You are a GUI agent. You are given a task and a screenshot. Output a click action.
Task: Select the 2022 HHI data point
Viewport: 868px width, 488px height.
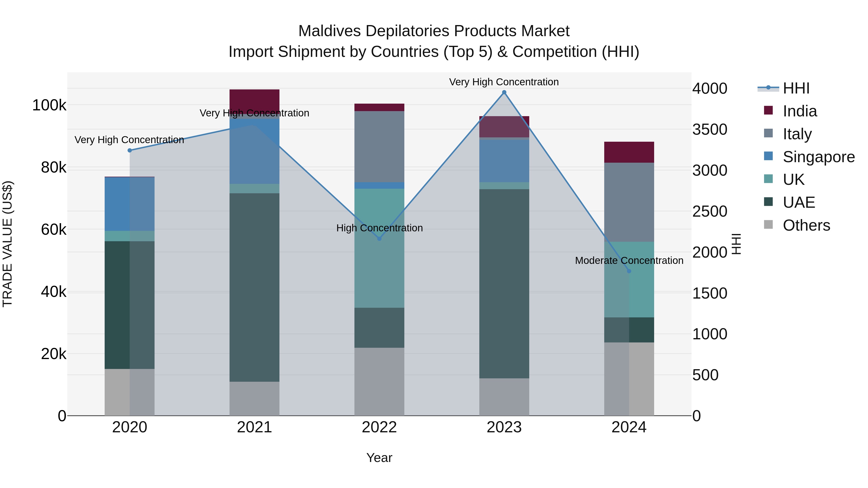379,238
